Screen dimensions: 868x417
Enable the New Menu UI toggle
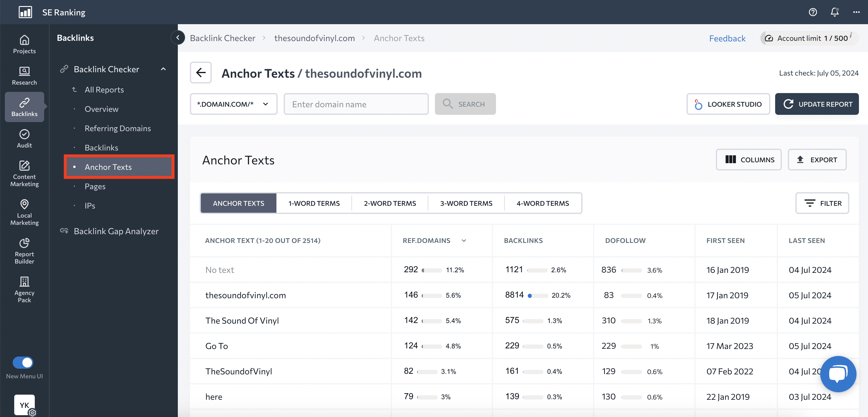tap(22, 363)
